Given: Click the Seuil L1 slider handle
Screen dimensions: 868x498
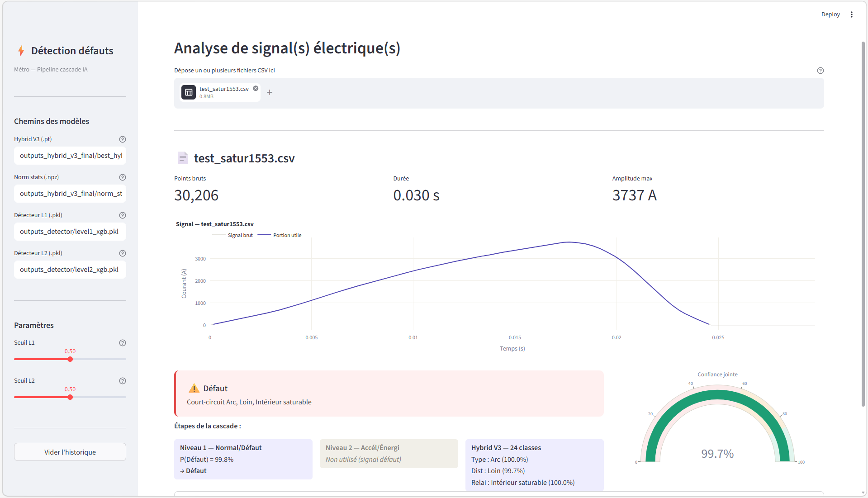Looking at the screenshot, I should point(70,359).
